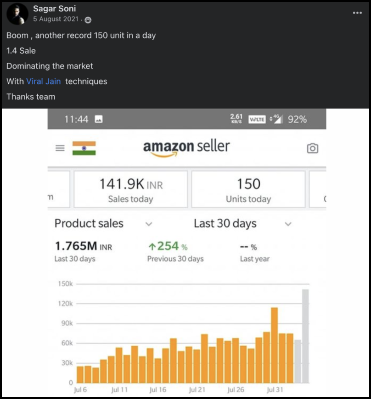
Task: Tap the camera icon in Amazon Seller header
Action: click(312, 148)
